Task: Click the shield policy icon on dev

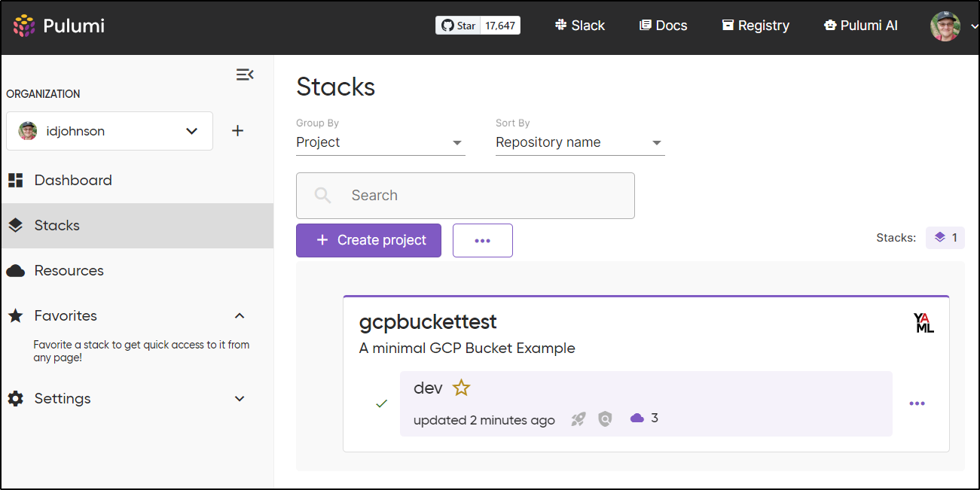Action: (x=605, y=419)
